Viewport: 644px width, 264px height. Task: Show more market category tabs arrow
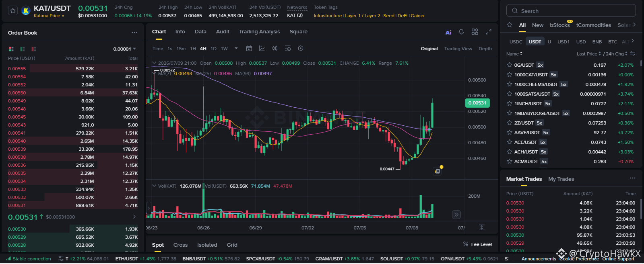[634, 25]
